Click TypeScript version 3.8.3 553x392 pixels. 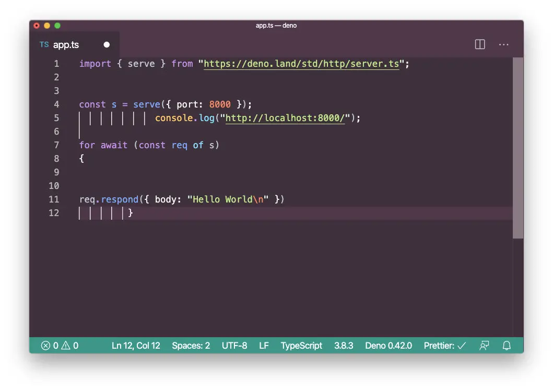click(x=344, y=346)
